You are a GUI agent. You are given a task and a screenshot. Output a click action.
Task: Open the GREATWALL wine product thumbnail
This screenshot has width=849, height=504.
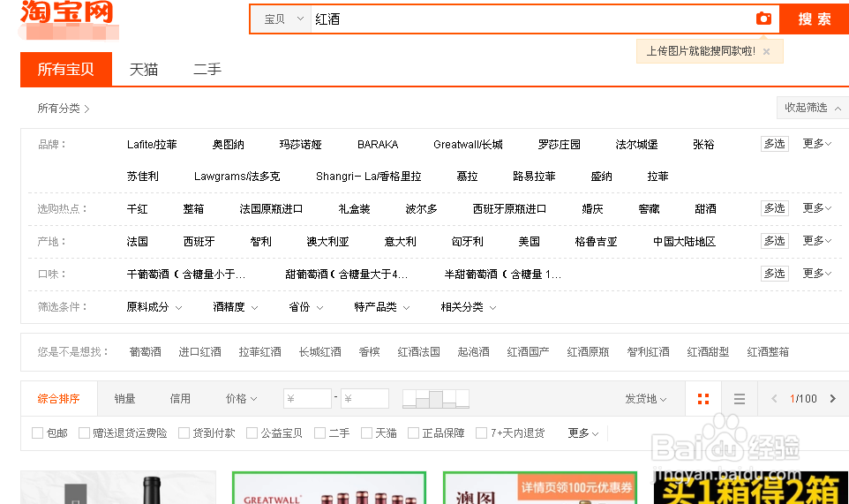click(x=329, y=488)
